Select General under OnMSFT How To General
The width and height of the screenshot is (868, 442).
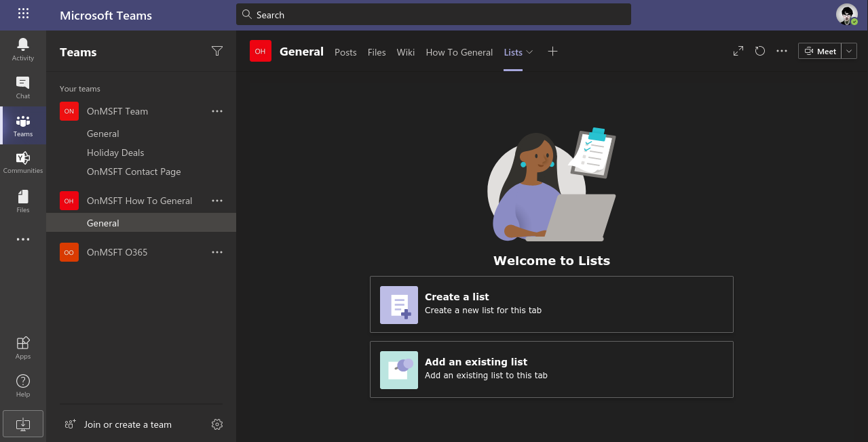141,223
